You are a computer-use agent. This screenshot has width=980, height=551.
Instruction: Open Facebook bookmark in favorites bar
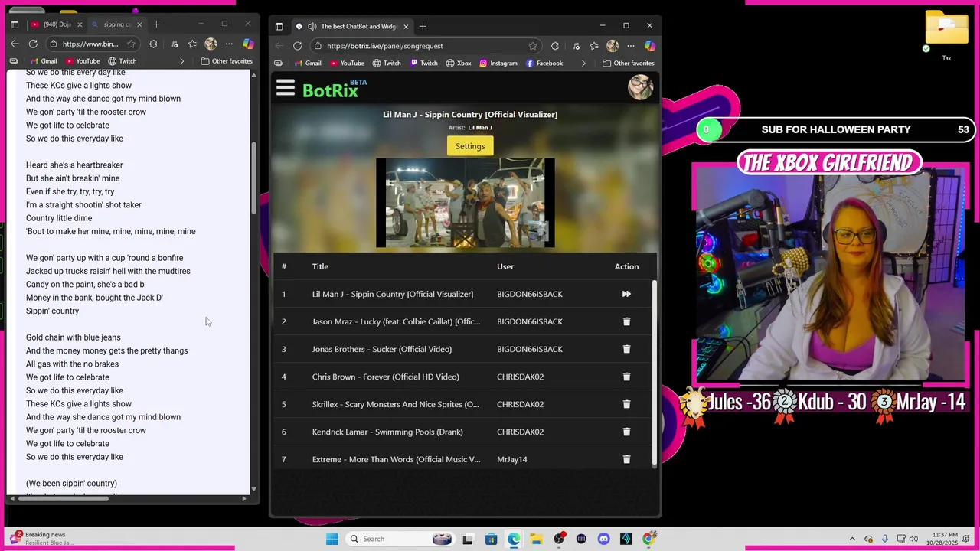pyautogui.click(x=544, y=64)
